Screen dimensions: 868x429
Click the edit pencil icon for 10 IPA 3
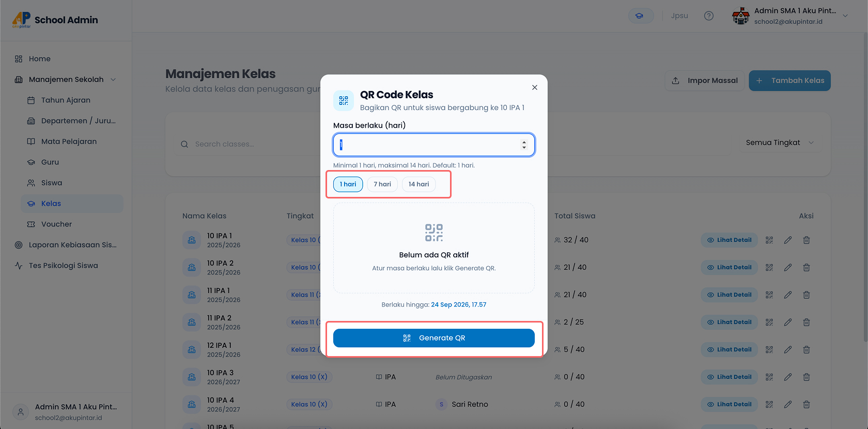tap(788, 377)
